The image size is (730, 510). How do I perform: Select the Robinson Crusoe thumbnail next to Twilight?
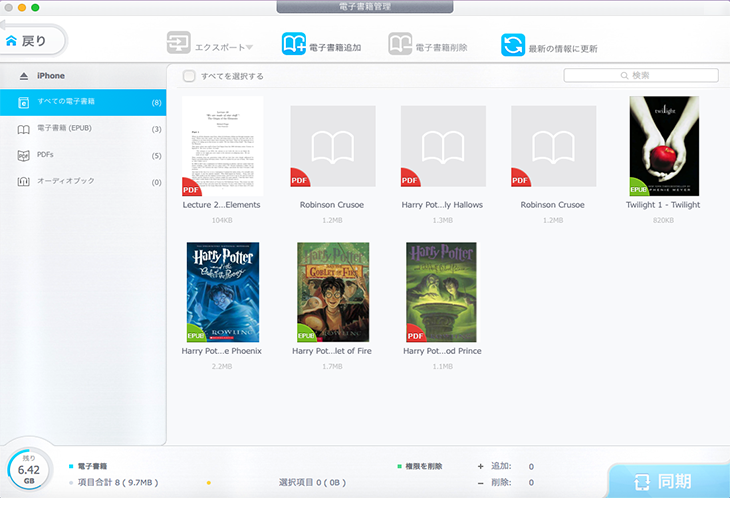(554, 146)
